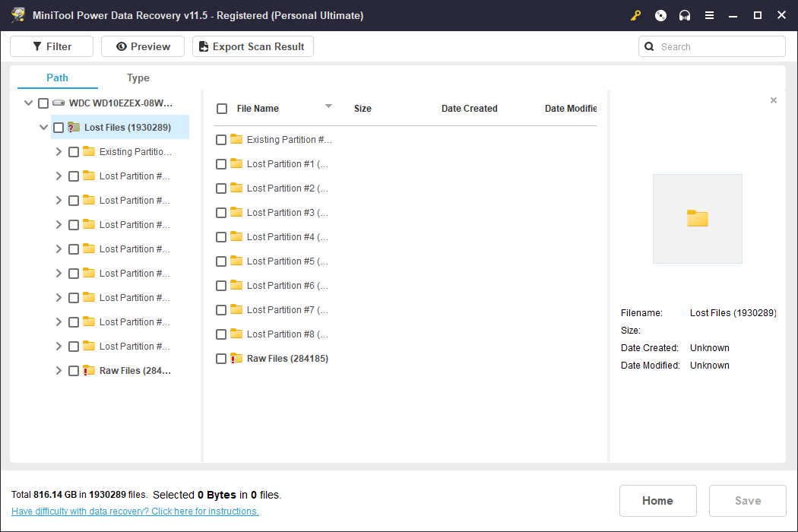Click the Save button
The width and height of the screenshot is (798, 532).
coord(748,501)
